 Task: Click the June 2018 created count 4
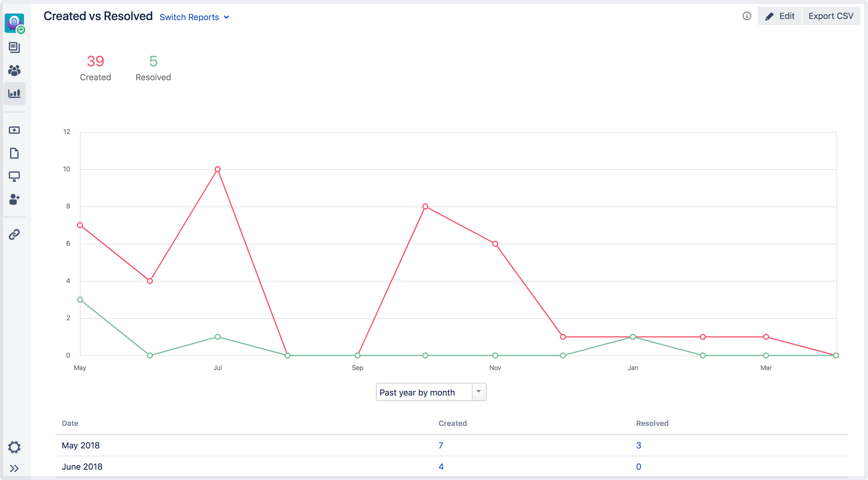pyautogui.click(x=441, y=467)
